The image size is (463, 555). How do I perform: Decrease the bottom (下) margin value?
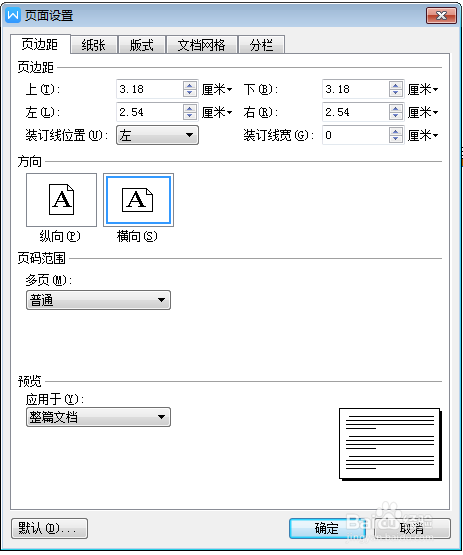tap(396, 93)
